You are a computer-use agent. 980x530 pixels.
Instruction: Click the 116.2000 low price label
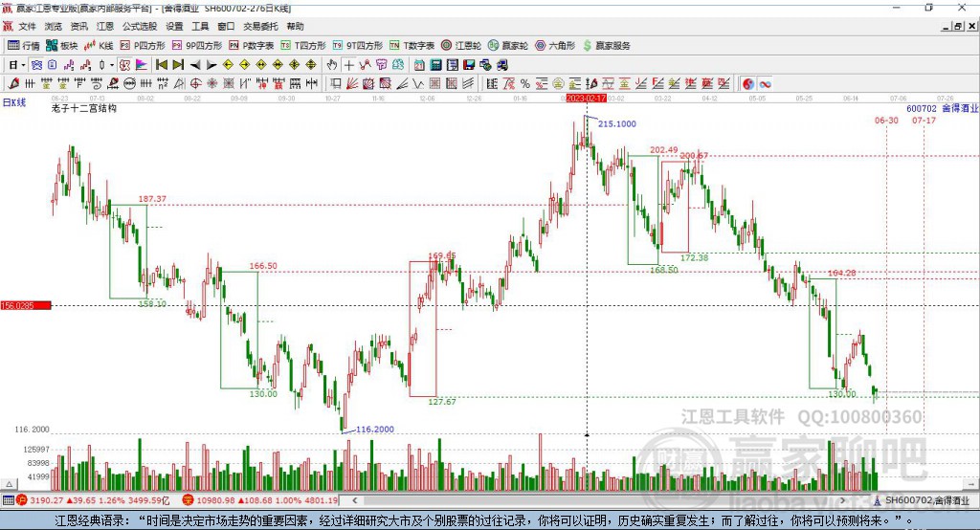(x=375, y=430)
